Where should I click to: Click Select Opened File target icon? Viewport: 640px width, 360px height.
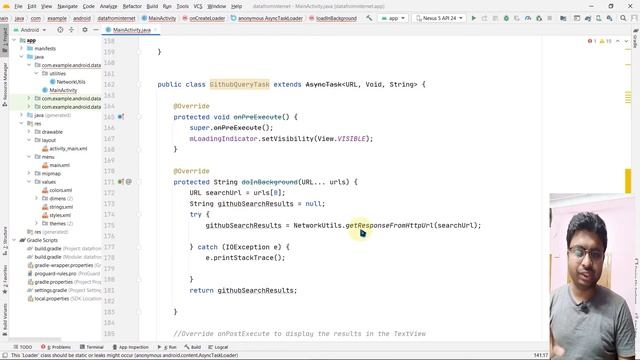[x=60, y=30]
